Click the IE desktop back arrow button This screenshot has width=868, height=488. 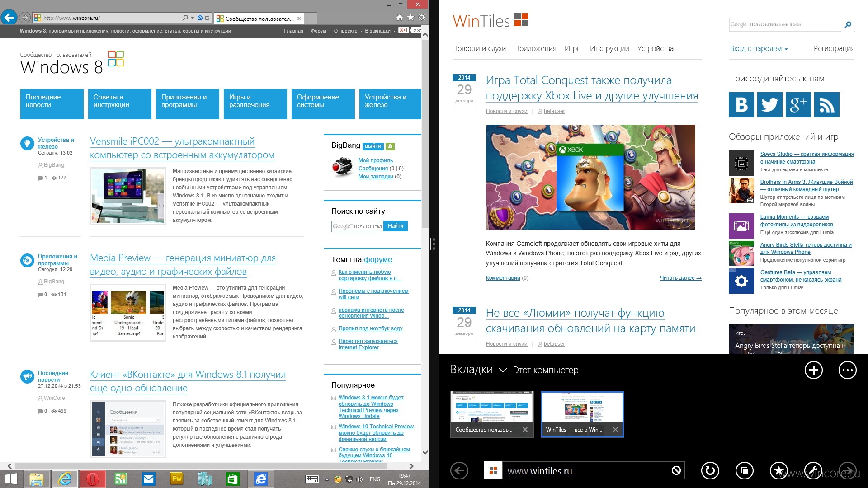click(x=9, y=18)
